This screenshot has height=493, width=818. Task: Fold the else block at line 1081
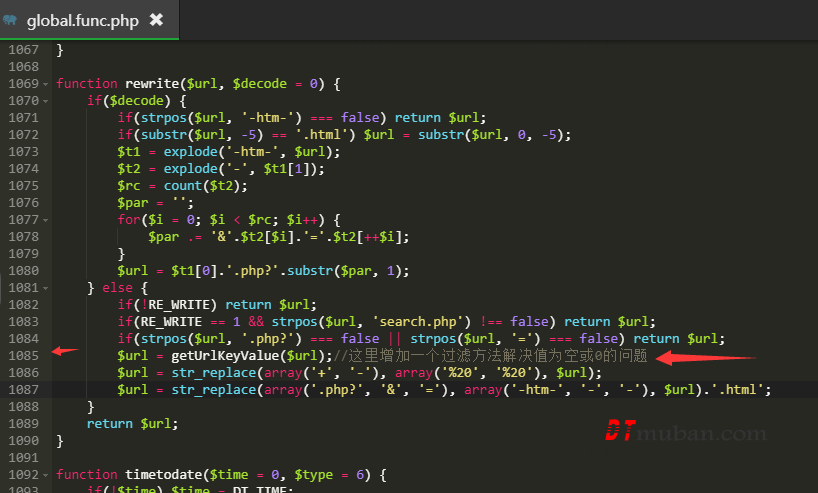point(45,288)
